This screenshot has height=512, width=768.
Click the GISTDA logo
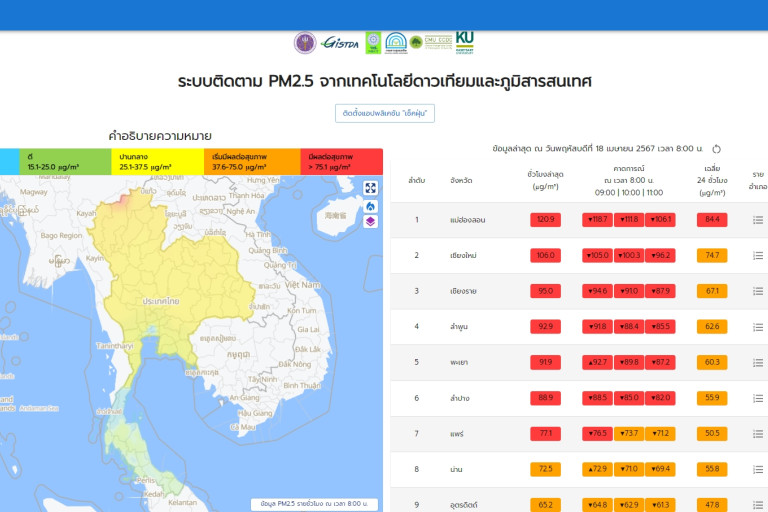tap(340, 43)
